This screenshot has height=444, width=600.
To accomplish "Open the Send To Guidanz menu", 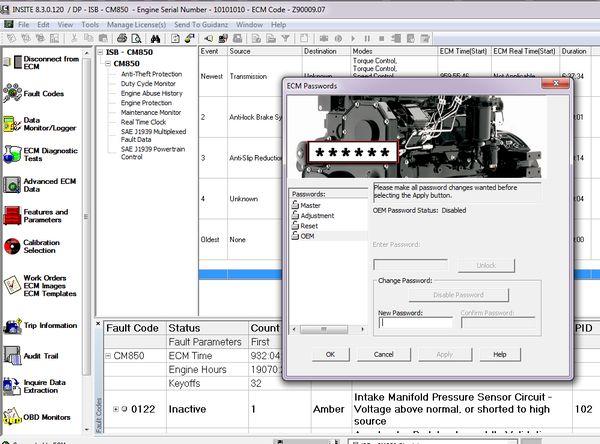I will pyautogui.click(x=201, y=24).
